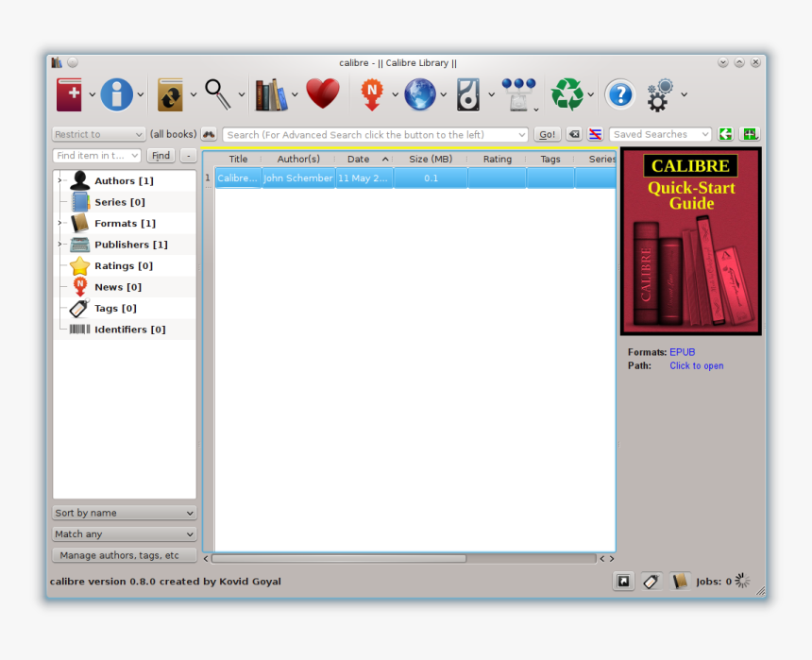Viewport: 812px width, 660px height.
Task: Sort by Size (MB) column header
Action: (431, 159)
